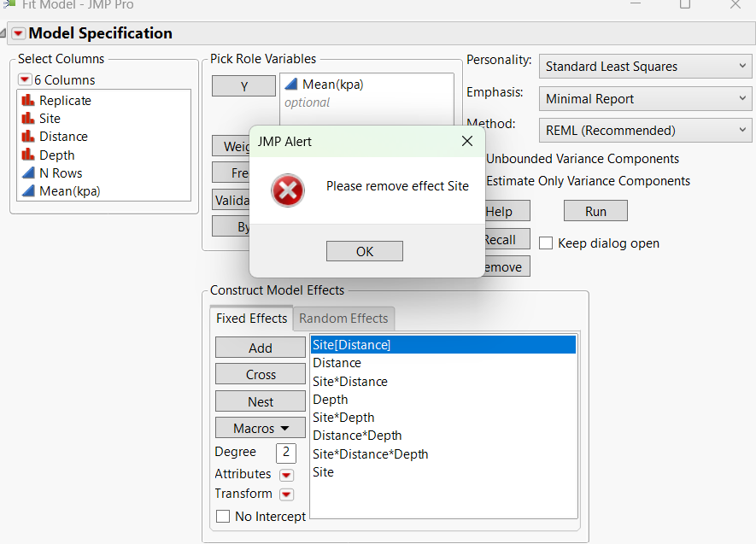Click the continuous icon beside N Rows
This screenshot has height=544, width=756.
(28, 173)
